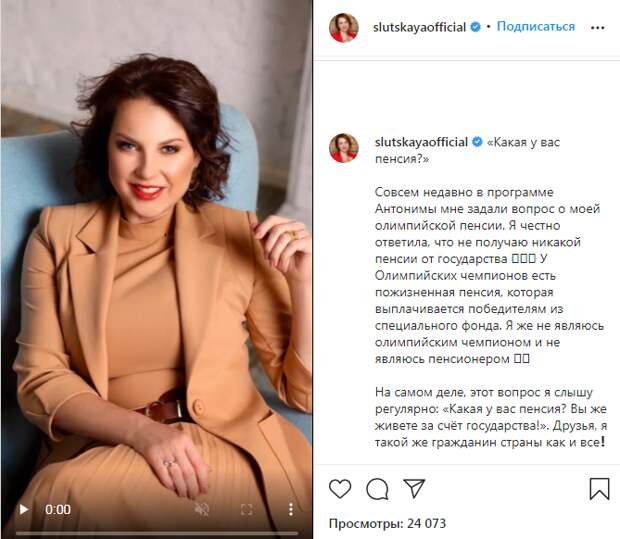
Task: Play the video
Action: [x=24, y=509]
